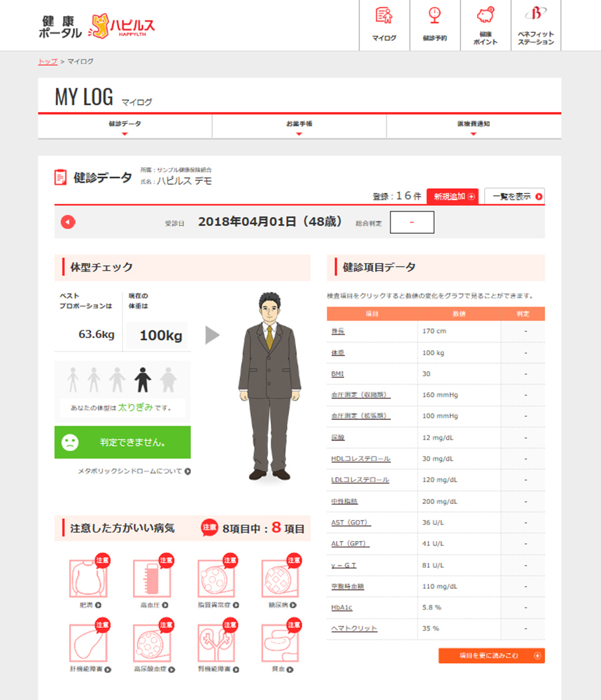Click the HbA1c item link
The width and height of the screenshot is (601, 700).
click(341, 607)
